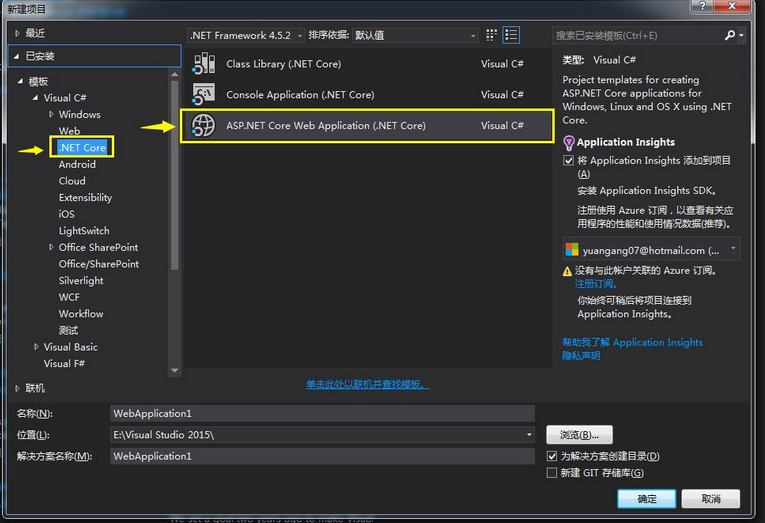Select the Visual F# tree node
The image size is (765, 523).
click(x=64, y=363)
